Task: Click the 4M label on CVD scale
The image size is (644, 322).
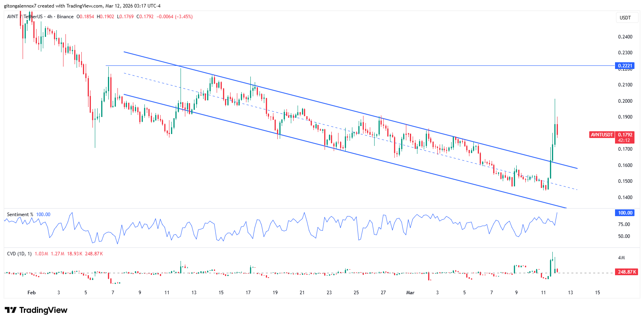Action: 621,258
